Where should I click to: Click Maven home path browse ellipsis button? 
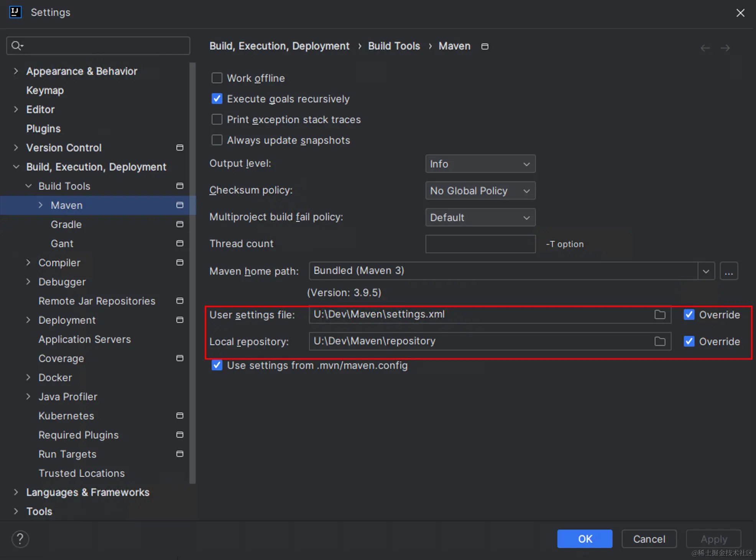tap(729, 271)
